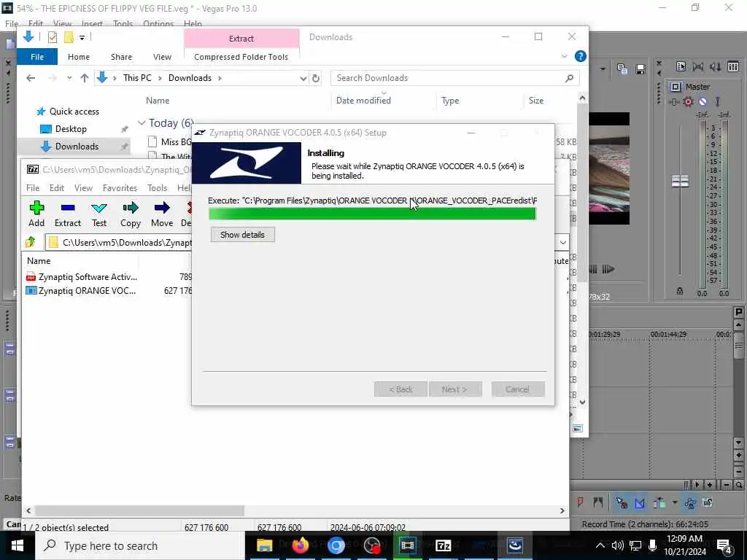Click Show details button in installer
The image size is (747, 560).
[242, 235]
